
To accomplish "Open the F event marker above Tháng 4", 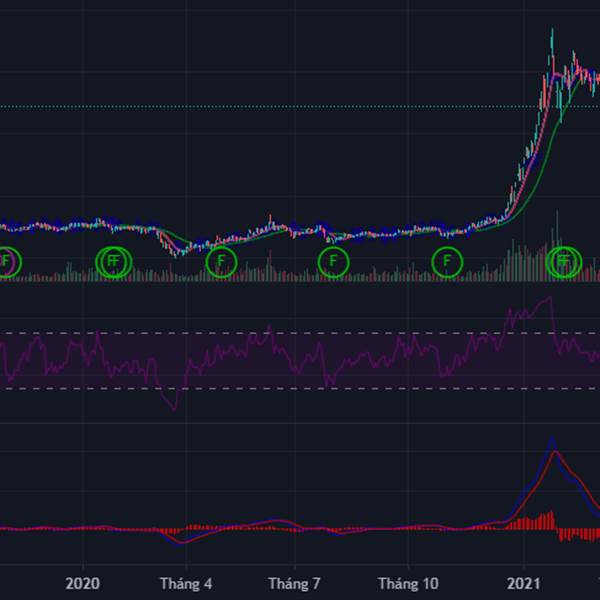I will pos(221,262).
